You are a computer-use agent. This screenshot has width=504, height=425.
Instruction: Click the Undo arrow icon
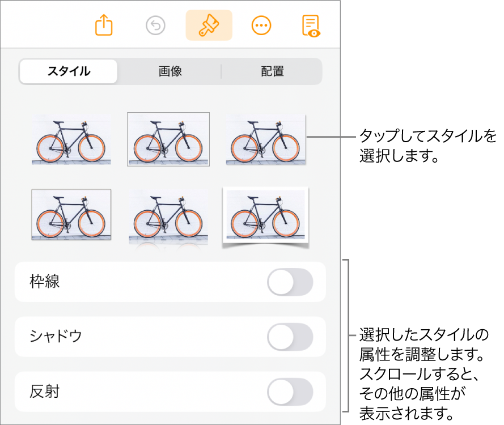coord(155,25)
